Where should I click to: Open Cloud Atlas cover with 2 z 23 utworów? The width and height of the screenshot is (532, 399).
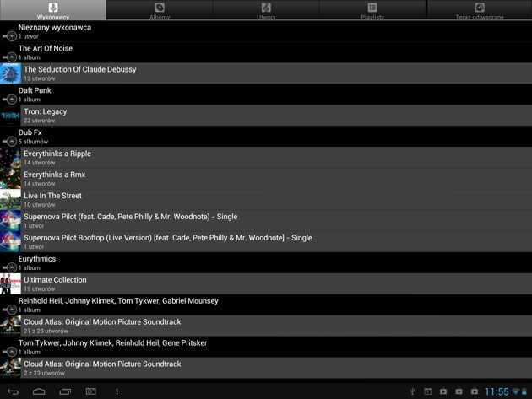pos(10,368)
